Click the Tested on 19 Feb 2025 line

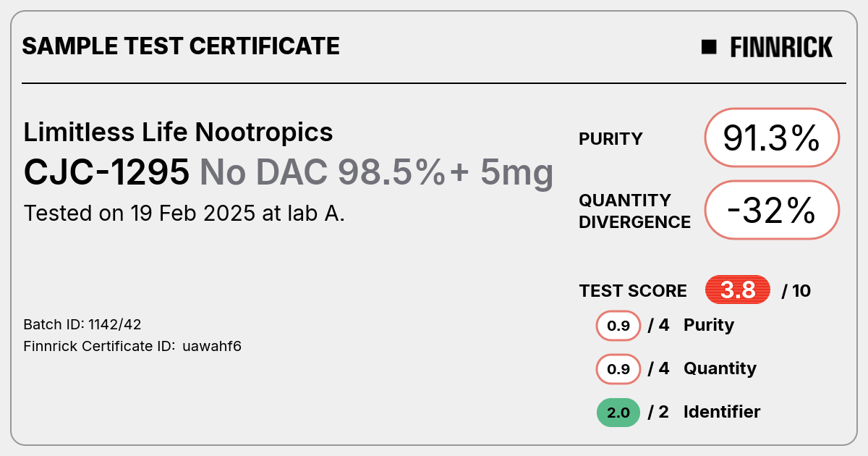[184, 214]
